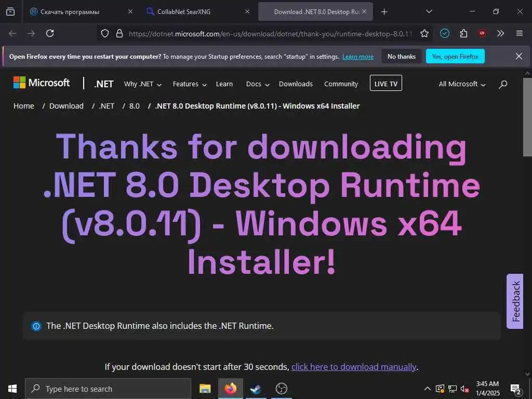Viewport: 532px width, 399px height.
Task: Open Steam from the taskbar
Action: (x=256, y=389)
